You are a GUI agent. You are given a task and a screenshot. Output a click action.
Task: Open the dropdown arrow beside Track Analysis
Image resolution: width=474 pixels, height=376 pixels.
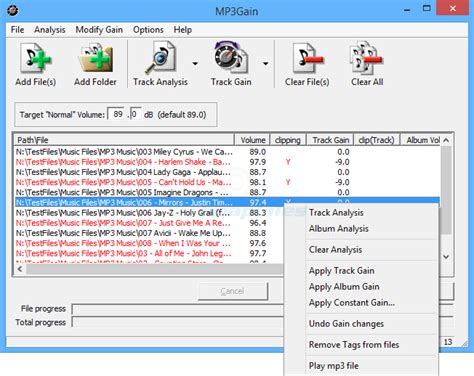[x=195, y=63]
